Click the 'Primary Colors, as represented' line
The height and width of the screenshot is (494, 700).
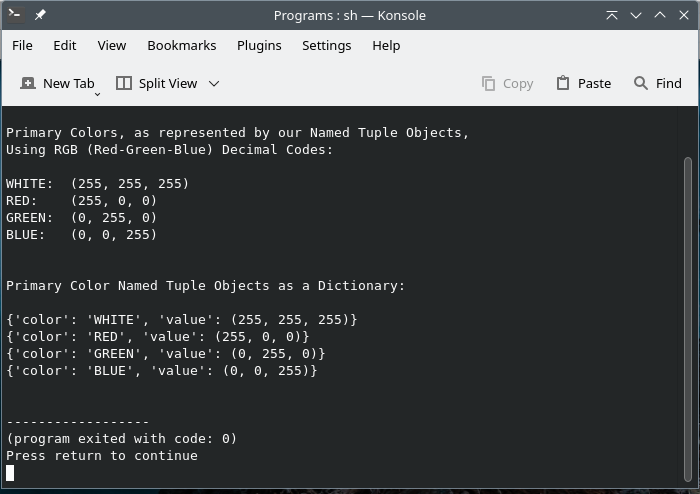point(237,133)
